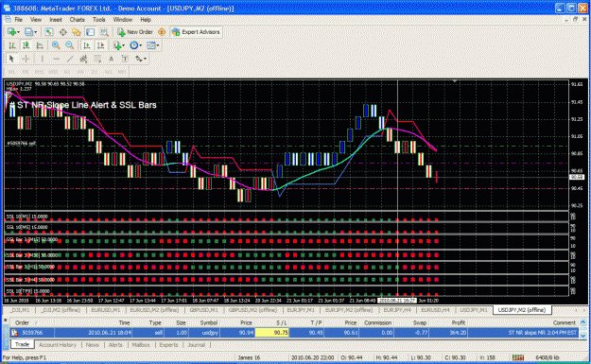Click the New Order button
This screenshot has height=364, width=591.
point(135,32)
